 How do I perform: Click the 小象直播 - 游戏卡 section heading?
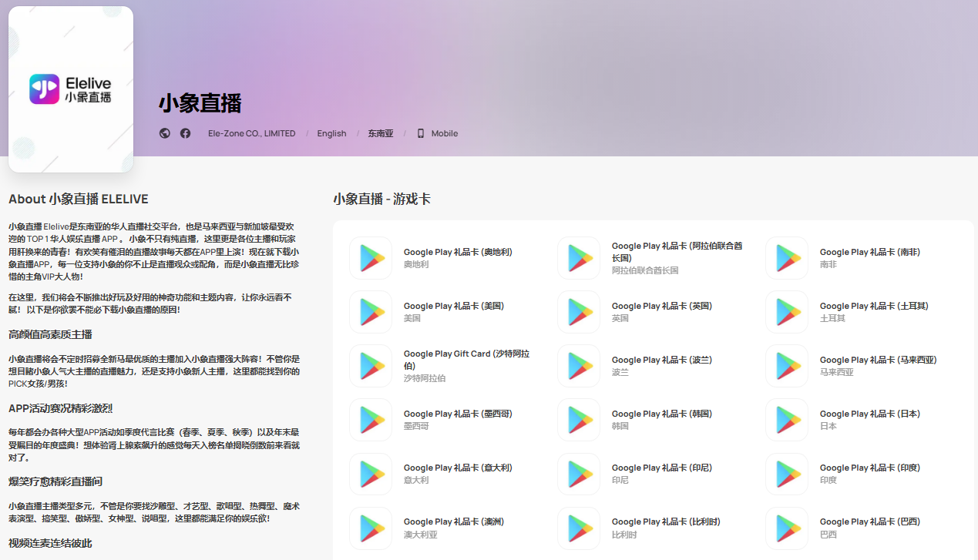pos(381,199)
